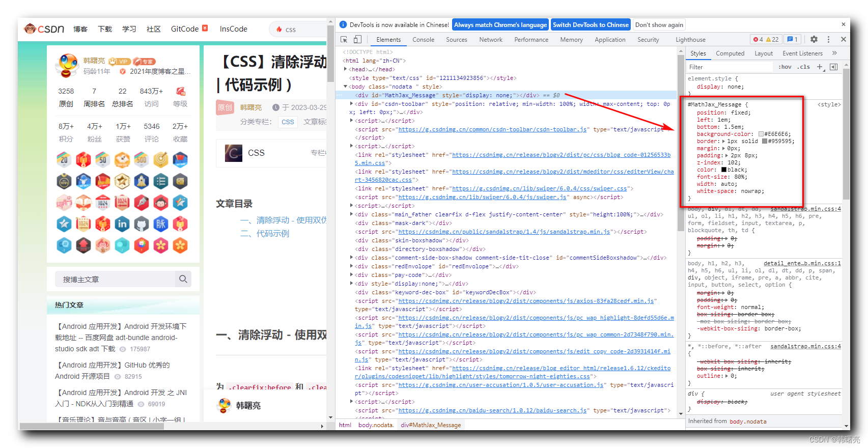Click the 500 achievement badge
868x448 pixels.
tap(142, 160)
